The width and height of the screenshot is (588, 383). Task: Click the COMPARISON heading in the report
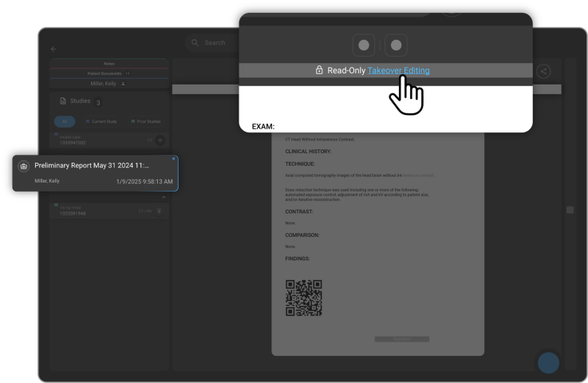[x=302, y=235]
